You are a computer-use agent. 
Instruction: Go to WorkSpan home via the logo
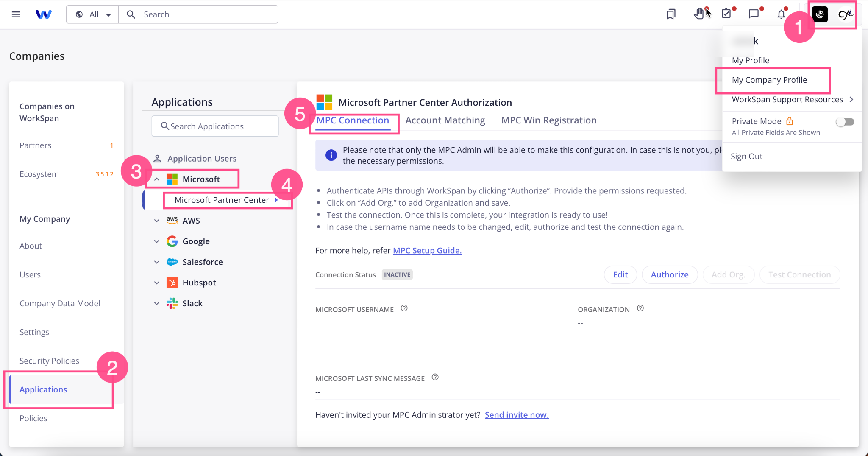tap(44, 14)
